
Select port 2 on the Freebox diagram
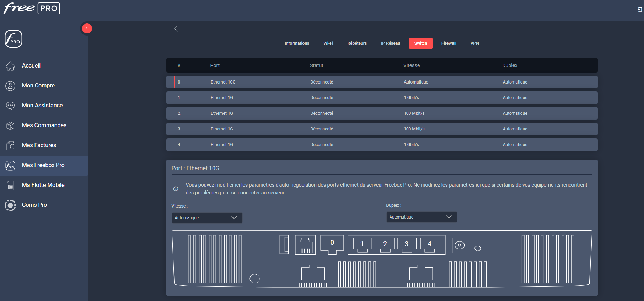pos(385,244)
